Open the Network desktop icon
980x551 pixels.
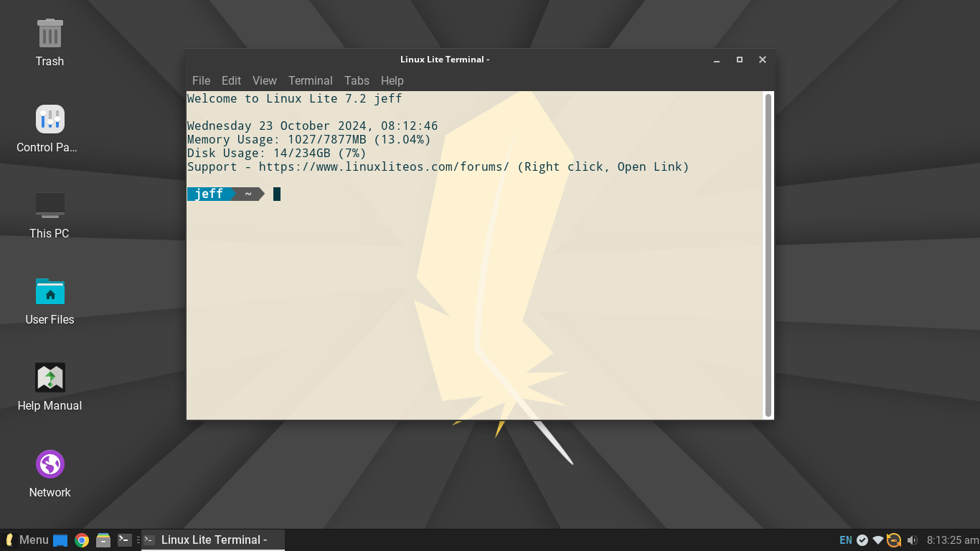click(x=50, y=464)
